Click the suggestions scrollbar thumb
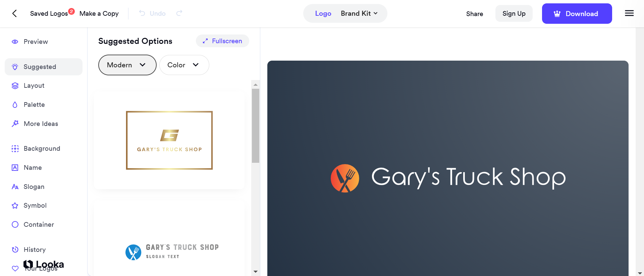Screen dimensions: 644x276 point(256,126)
